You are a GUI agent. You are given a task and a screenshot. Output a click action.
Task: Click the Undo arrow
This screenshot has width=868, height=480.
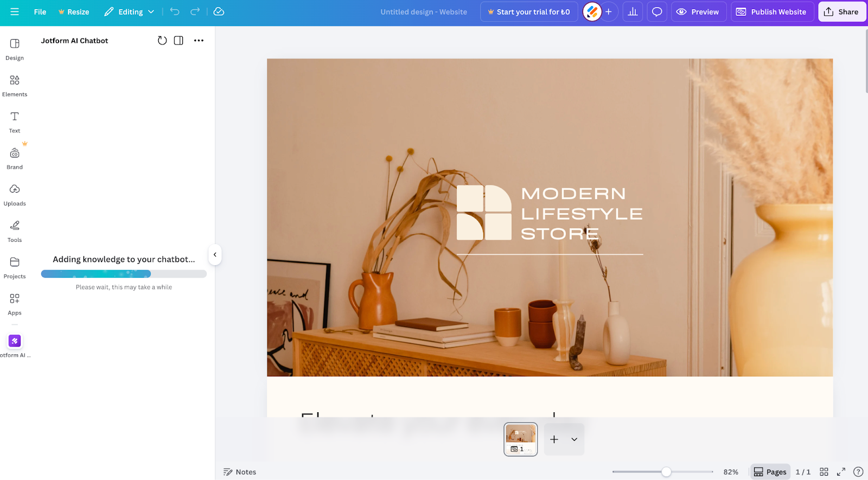(x=175, y=11)
